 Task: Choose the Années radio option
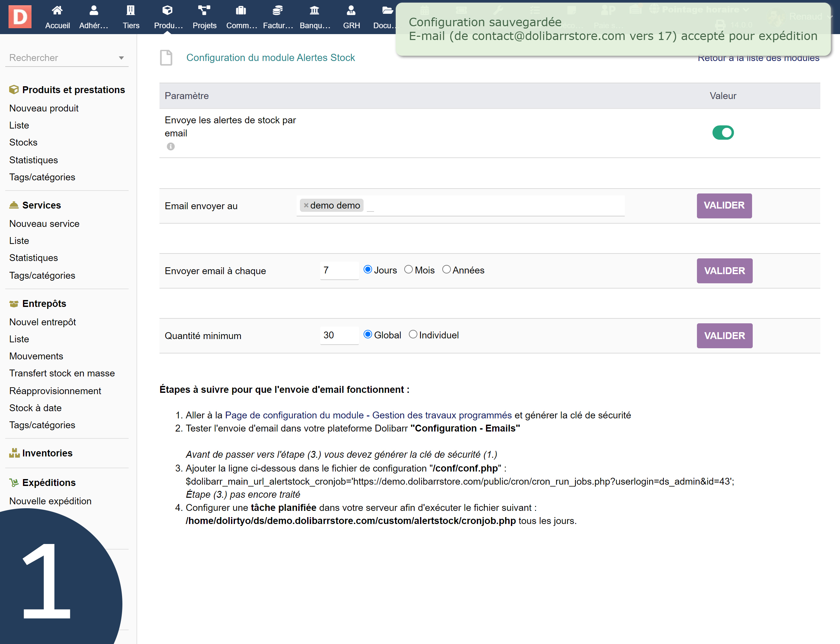[447, 270]
